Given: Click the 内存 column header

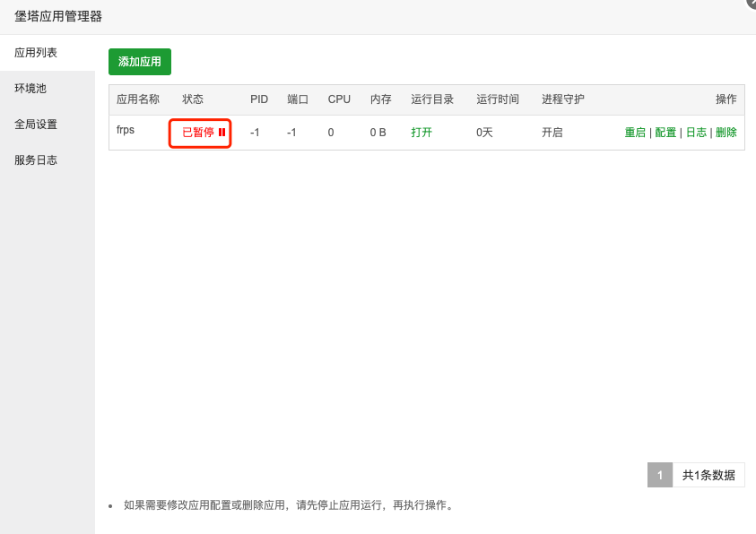Looking at the screenshot, I should coord(381,99).
